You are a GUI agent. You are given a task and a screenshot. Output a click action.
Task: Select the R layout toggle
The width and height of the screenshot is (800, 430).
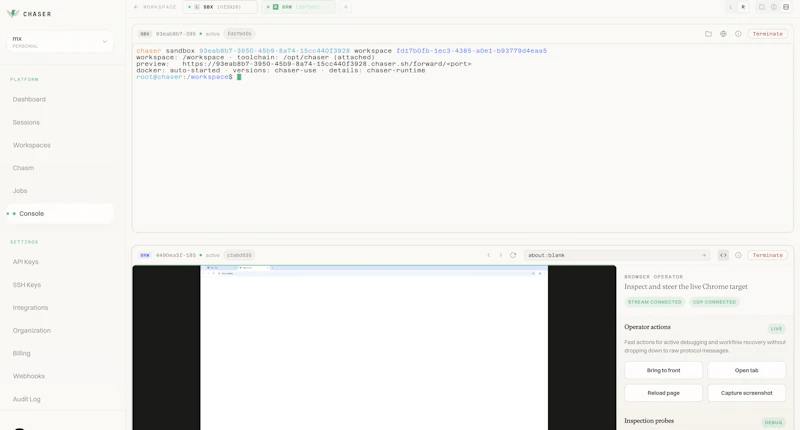pyautogui.click(x=743, y=7)
